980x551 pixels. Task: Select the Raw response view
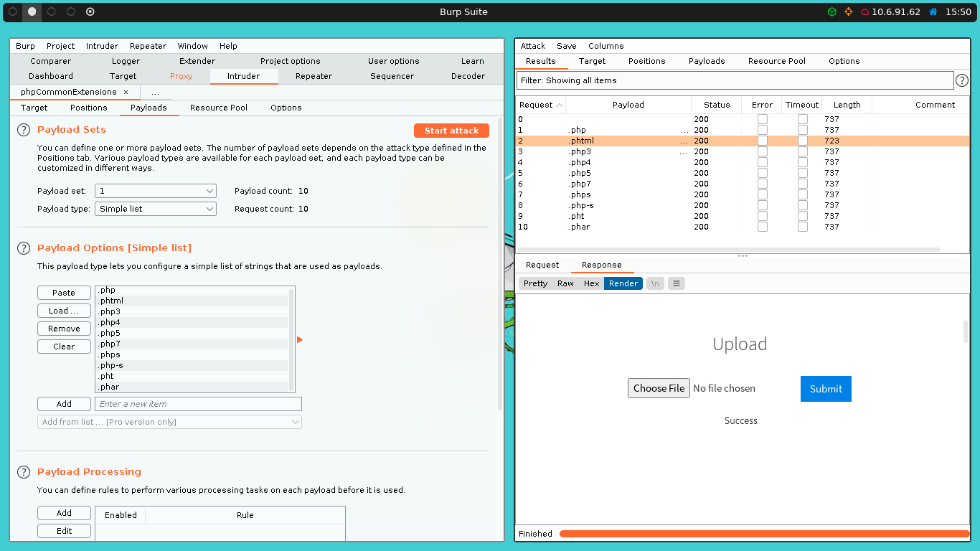click(x=565, y=283)
